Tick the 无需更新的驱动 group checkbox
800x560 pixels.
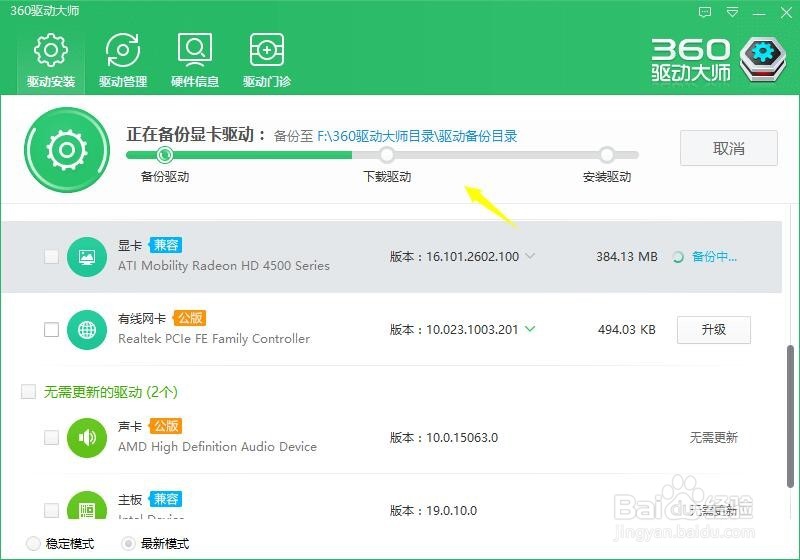pos(28,392)
